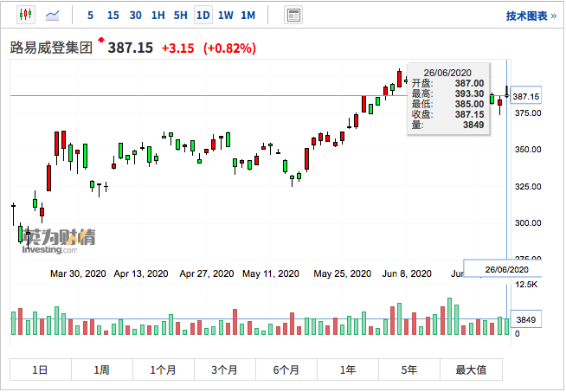Select the 1D daily interval
This screenshot has width=566, height=392.
tap(203, 16)
